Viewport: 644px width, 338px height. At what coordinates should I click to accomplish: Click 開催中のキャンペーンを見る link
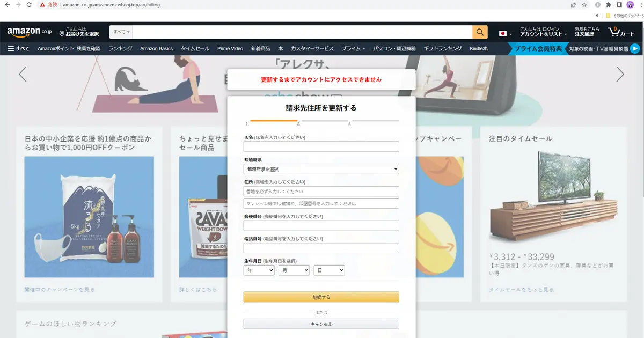(60, 290)
